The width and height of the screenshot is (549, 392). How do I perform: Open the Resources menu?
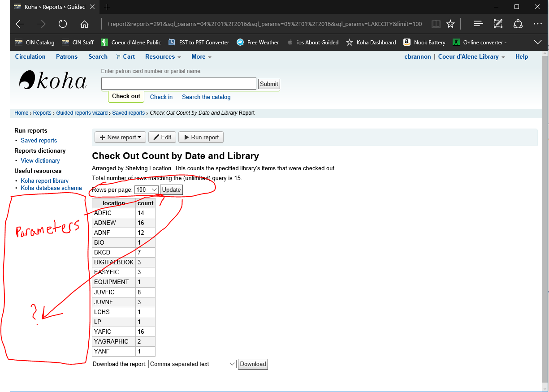(x=163, y=57)
